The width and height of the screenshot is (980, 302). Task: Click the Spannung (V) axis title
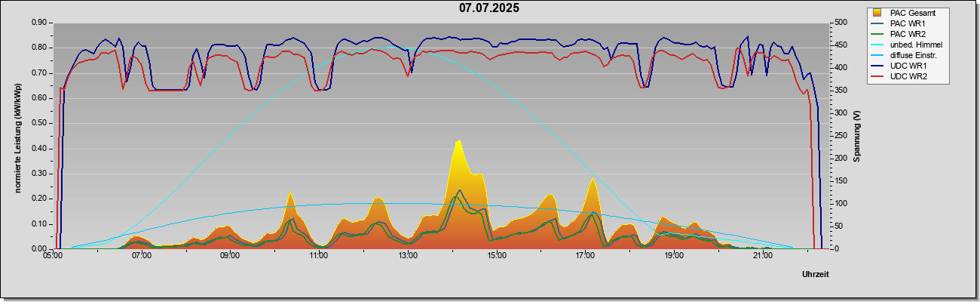tap(856, 137)
